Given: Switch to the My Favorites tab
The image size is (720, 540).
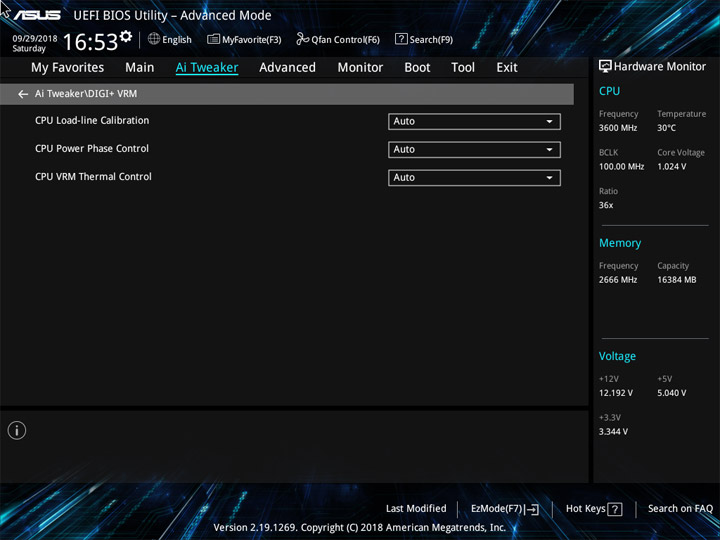Looking at the screenshot, I should [x=68, y=68].
